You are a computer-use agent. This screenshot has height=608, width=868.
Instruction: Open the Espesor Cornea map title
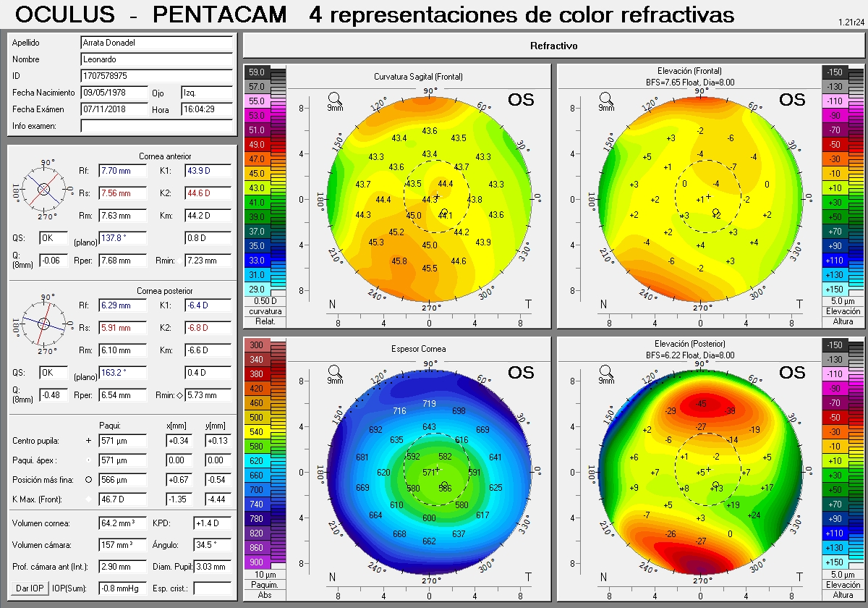[418, 349]
